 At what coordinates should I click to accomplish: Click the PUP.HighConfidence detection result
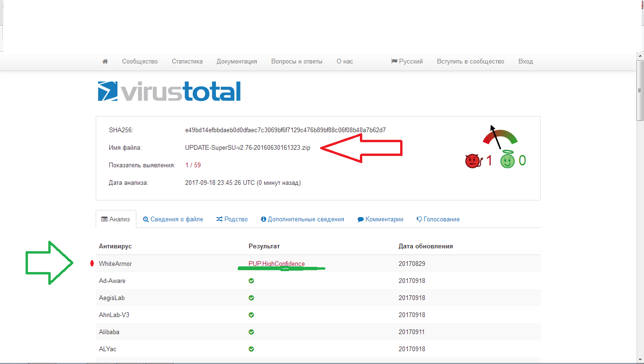[x=277, y=264]
